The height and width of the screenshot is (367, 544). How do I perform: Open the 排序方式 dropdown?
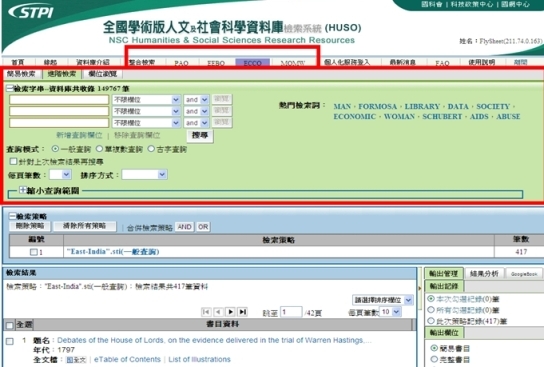point(144,174)
